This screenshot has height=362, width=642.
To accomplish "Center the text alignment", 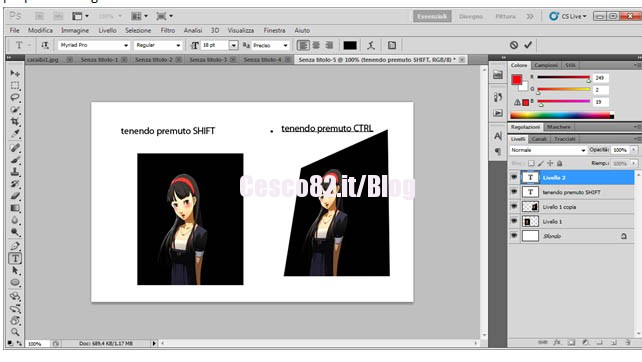I will 316,45.
